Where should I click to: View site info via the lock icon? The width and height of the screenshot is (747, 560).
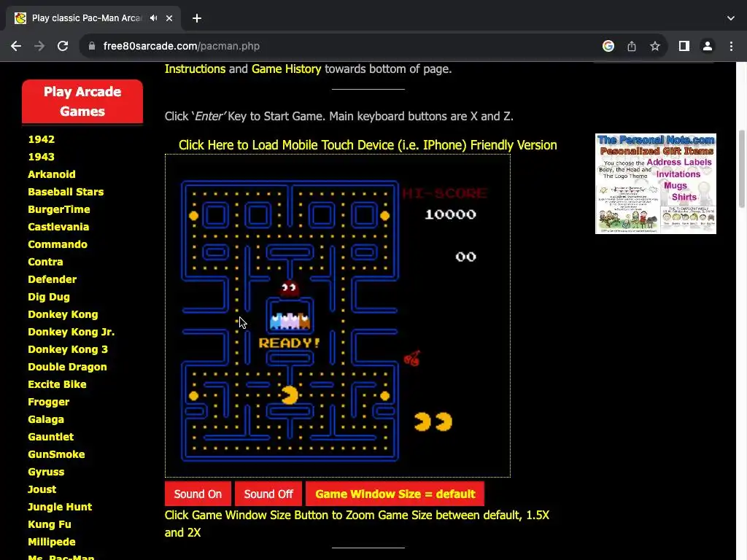point(92,46)
